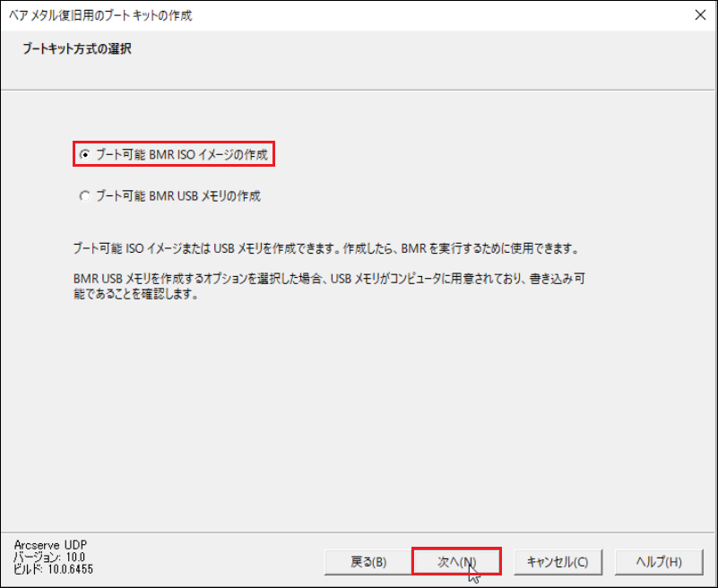718x588 pixels.
Task: Close the boot kit creation dialog
Action: [700, 15]
